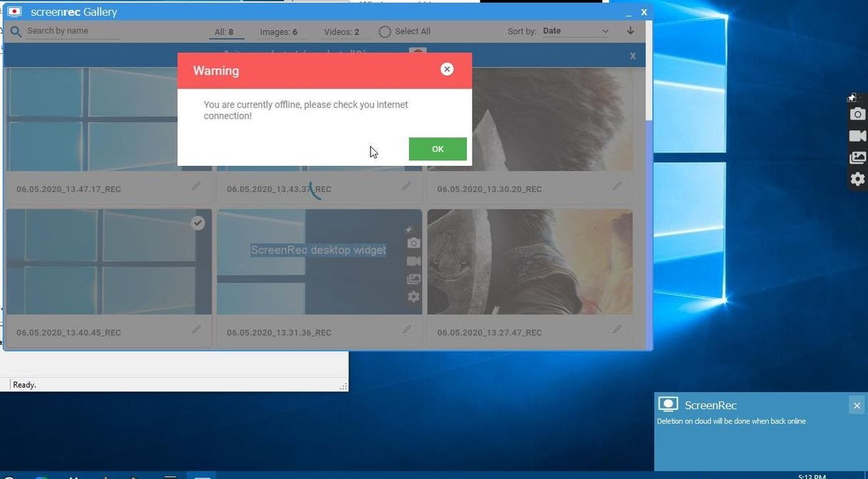Screen dimensions: 868x479
Task: Close the Warning dialog with the X icon
Action: pos(447,69)
